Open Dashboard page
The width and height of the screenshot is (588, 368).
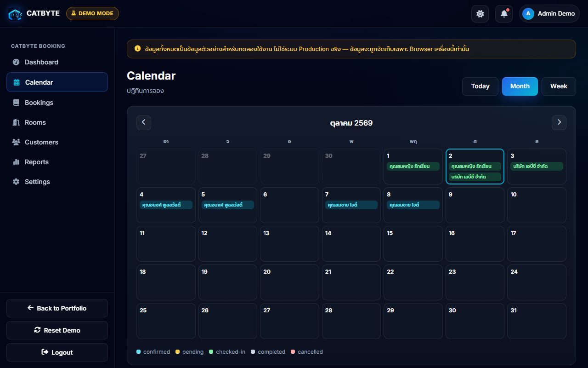57,62
